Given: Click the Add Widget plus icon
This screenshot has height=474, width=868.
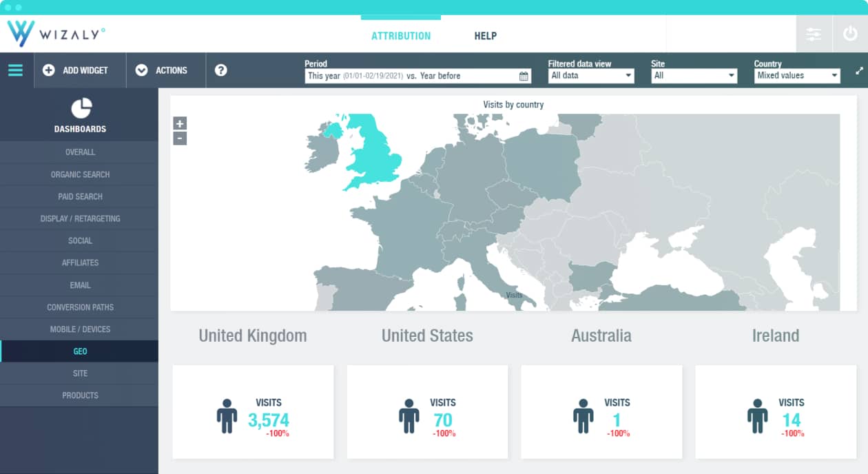Looking at the screenshot, I should click(x=49, y=70).
